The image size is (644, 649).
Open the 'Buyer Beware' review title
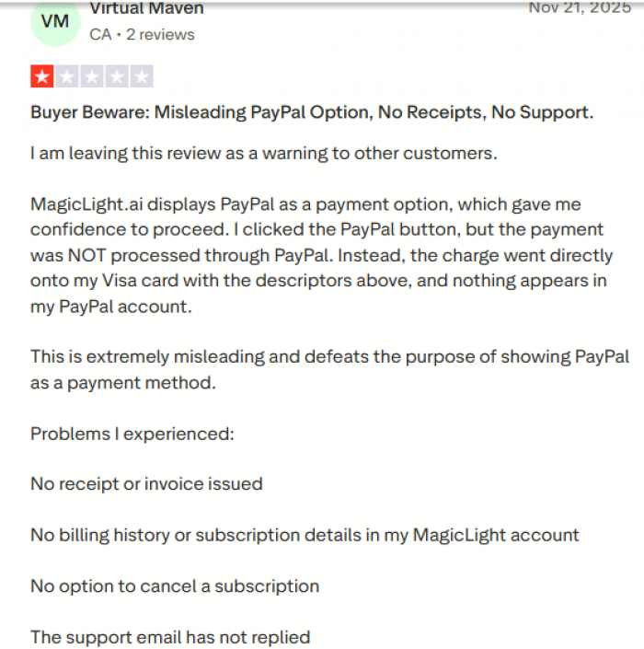pyautogui.click(x=312, y=113)
